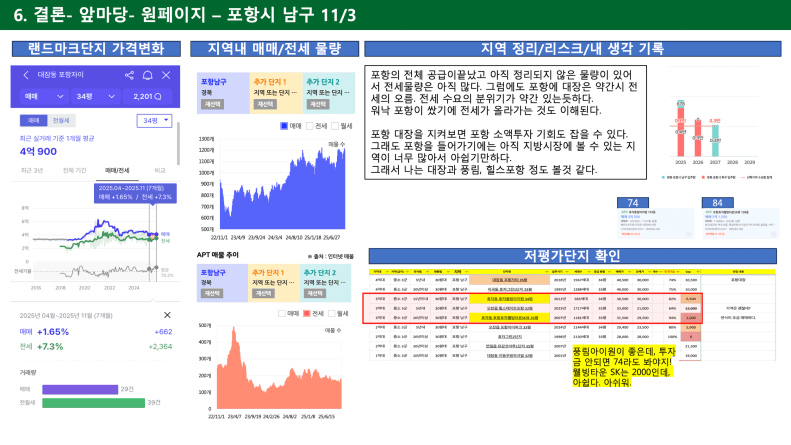The image size is (791, 445).
Task: Go back with the arrow beside 대잠동 포항자이
Action: (26, 75)
